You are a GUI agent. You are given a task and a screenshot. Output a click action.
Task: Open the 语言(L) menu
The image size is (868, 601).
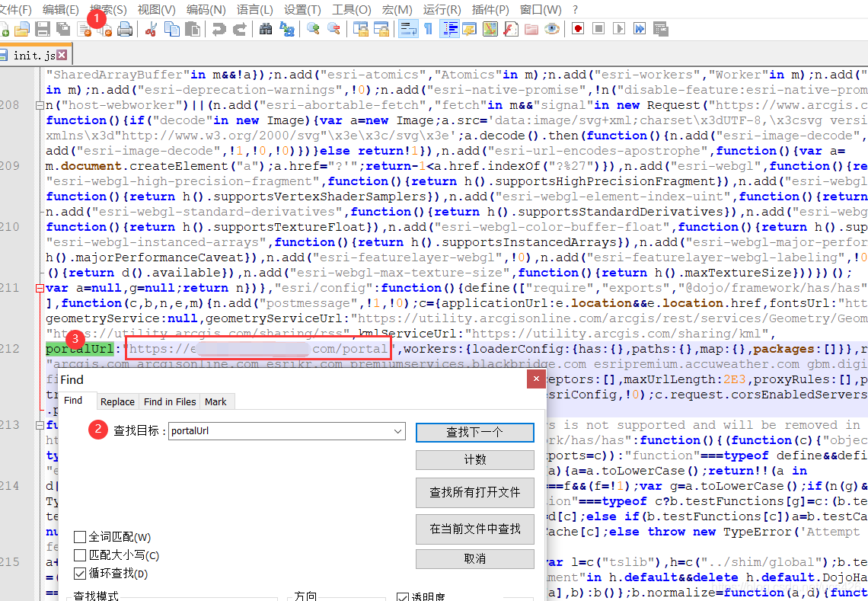point(255,10)
